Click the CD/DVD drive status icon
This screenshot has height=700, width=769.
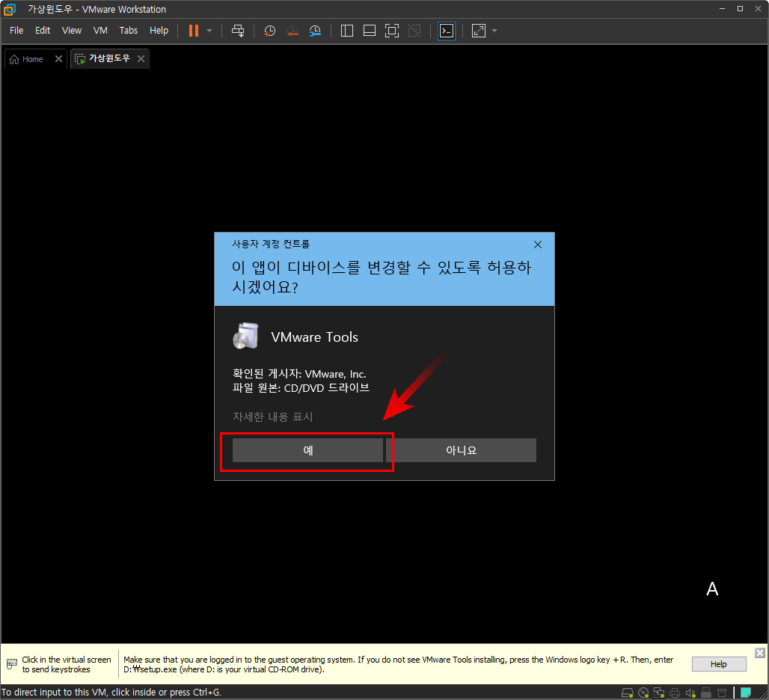point(643,693)
